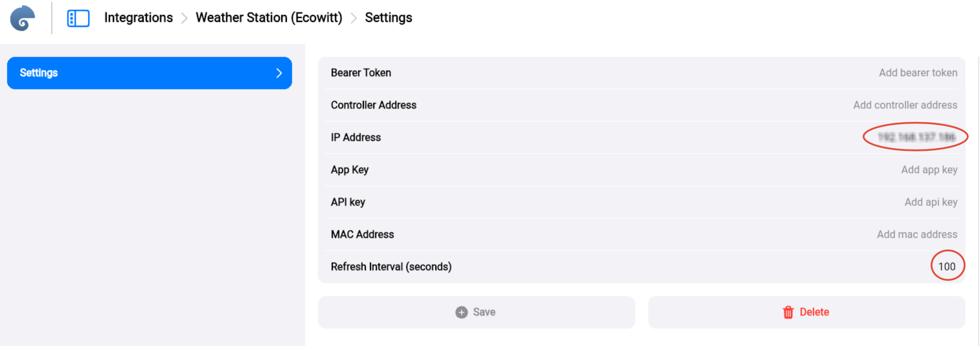Viewport: 980px width, 346px height.
Task: Edit the Refresh Interval value 100
Action: point(946,267)
